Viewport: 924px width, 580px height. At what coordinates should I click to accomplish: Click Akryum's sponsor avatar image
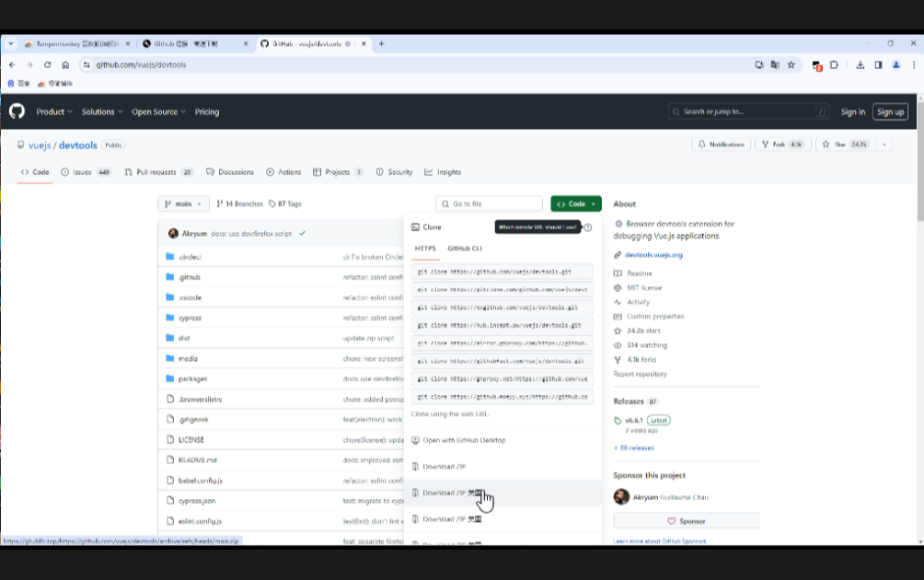point(621,497)
